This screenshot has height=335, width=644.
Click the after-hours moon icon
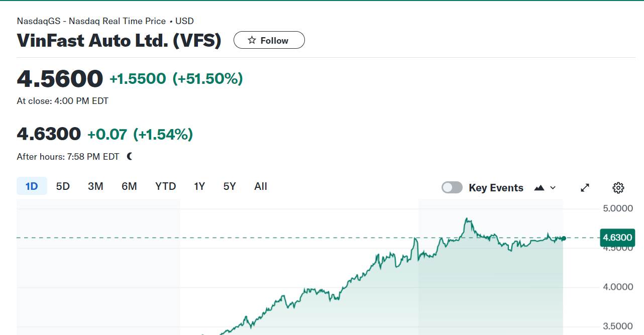point(130,156)
